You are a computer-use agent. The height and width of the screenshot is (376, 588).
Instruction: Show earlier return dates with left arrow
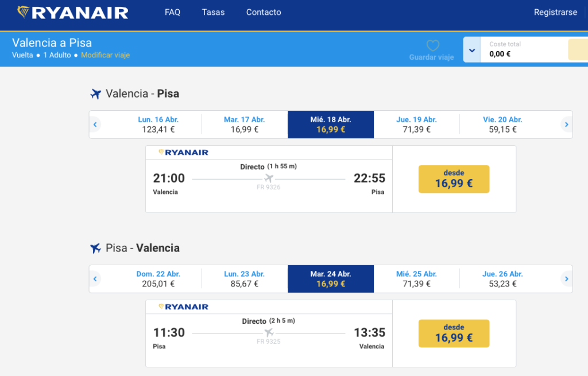(95, 279)
